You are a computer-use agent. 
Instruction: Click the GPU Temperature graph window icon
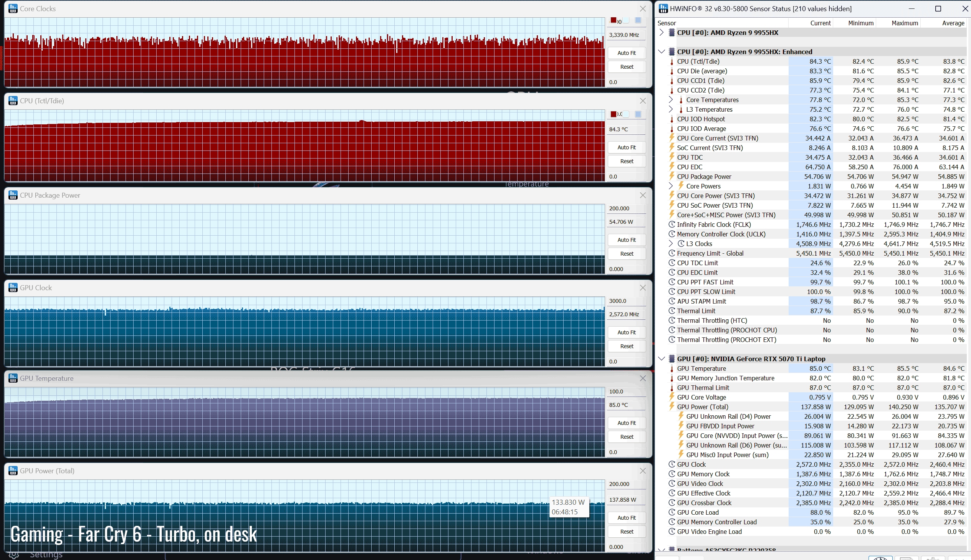(x=13, y=378)
